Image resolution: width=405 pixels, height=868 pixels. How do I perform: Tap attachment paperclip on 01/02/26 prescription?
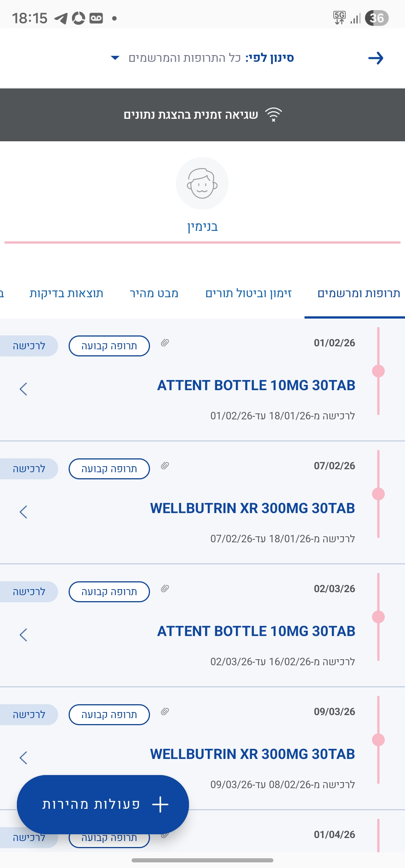pos(165,343)
